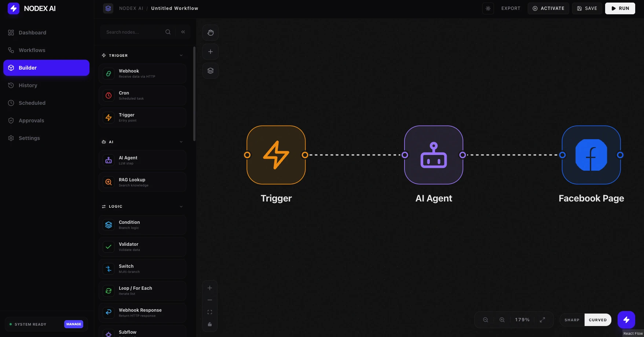Focus the Search nodes field
644x337 pixels.
tap(134, 32)
